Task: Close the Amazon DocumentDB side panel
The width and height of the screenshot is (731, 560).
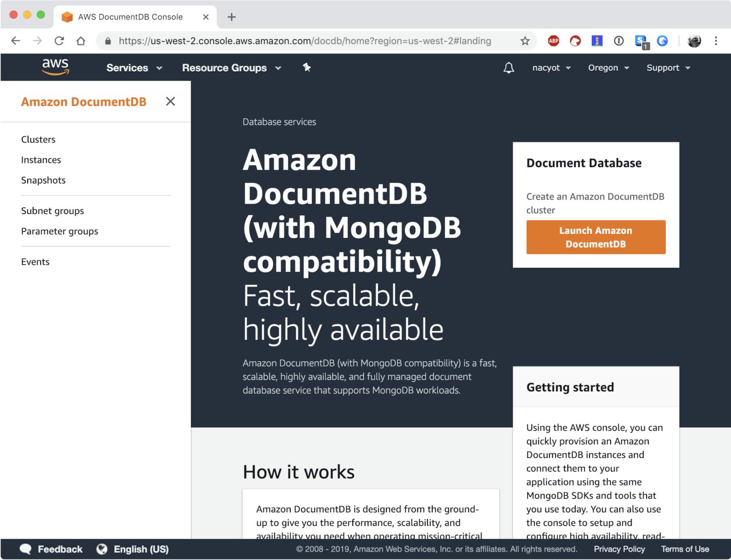Action: 170,101
